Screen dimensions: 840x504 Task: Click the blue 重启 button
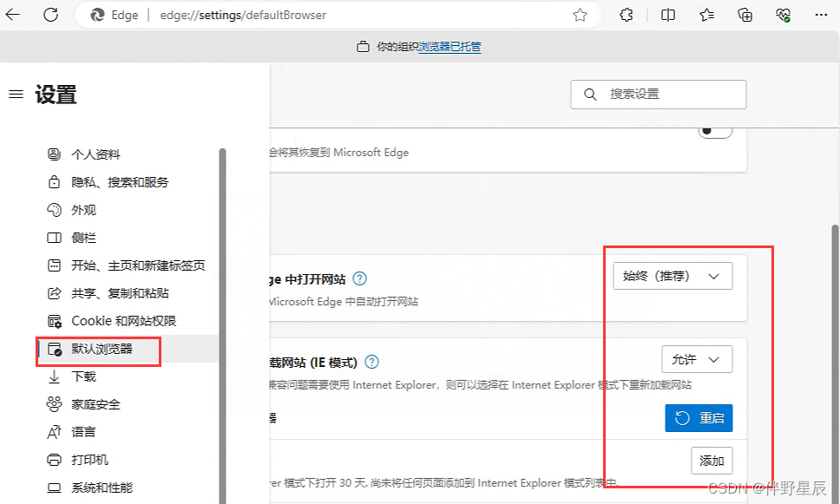click(x=699, y=418)
